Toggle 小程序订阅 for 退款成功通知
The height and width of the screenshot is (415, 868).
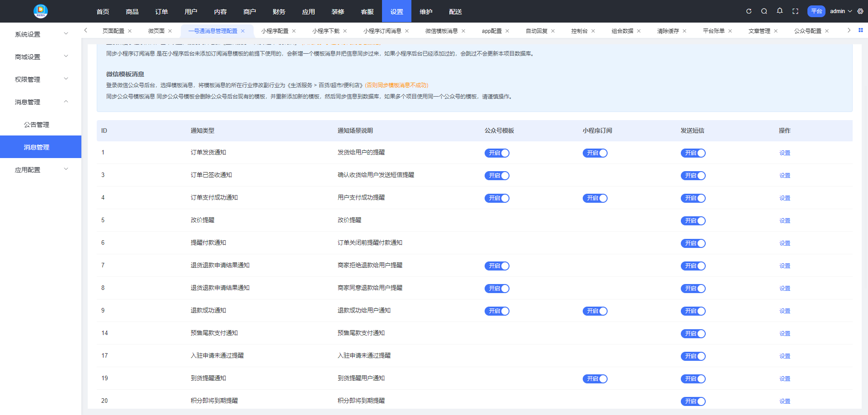pos(595,311)
